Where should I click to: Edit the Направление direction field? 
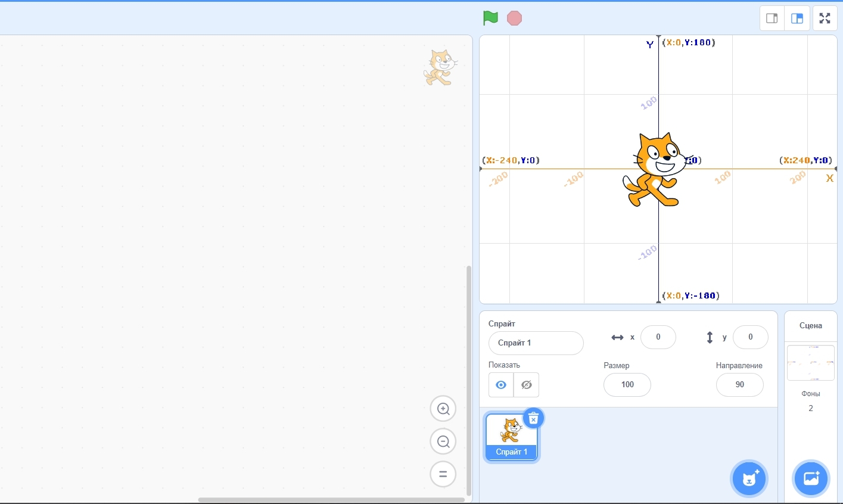tap(740, 385)
